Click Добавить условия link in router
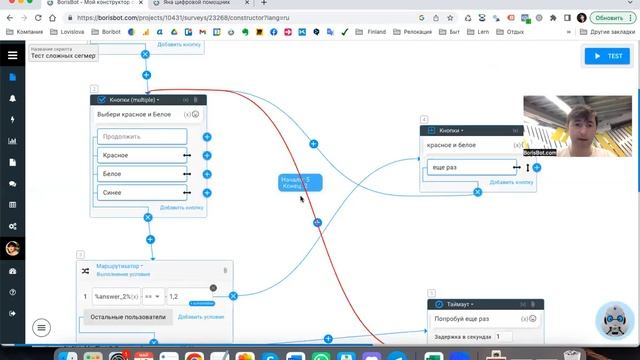This screenshot has width=640, height=360. click(201, 317)
